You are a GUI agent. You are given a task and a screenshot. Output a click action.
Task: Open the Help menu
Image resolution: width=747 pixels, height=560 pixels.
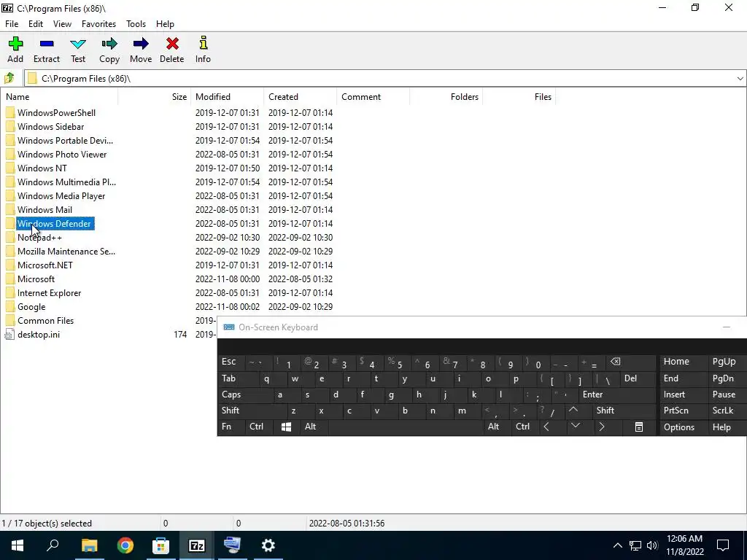coord(165,24)
